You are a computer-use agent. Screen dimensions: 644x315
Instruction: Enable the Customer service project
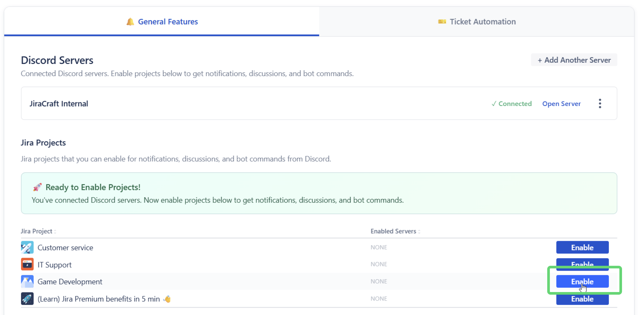click(x=582, y=247)
